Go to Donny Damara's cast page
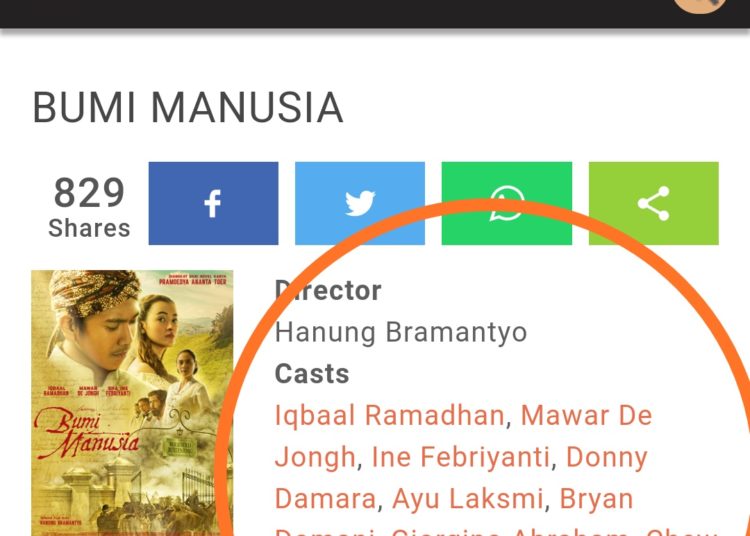The width and height of the screenshot is (750, 536). pyautogui.click(x=461, y=477)
